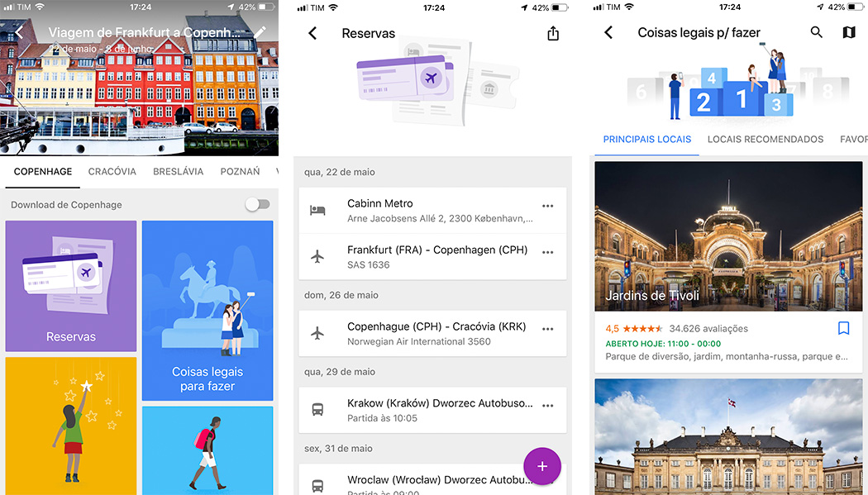
Task: Open map view icon in Coisas legais
Action: 848,32
